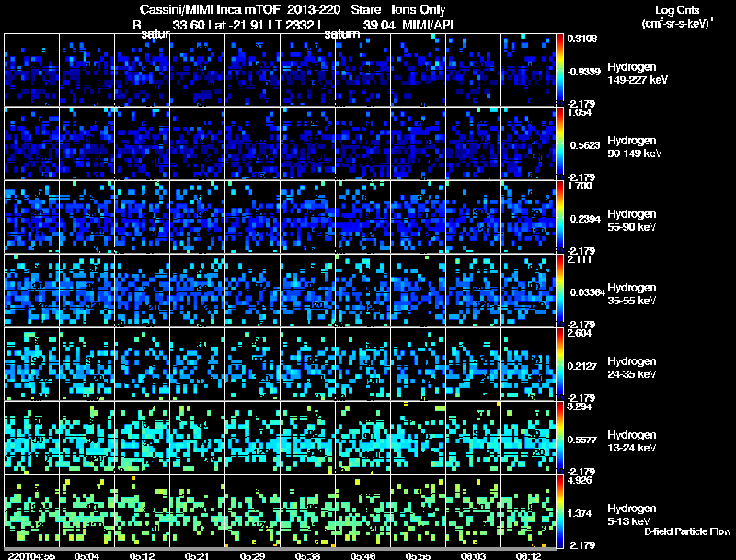Click the 1.054 colorbar maximum value
Image resolution: width=736 pixels, height=560 pixels.
(x=580, y=112)
